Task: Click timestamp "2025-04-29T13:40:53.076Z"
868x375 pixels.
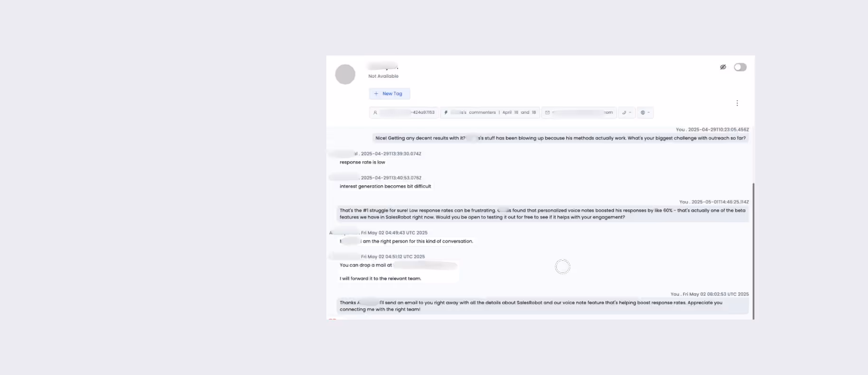Action: click(x=391, y=178)
